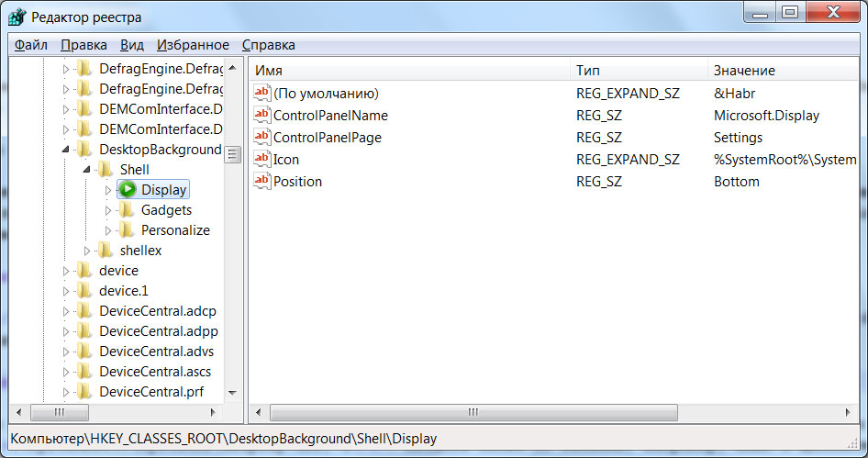Expand the shellex key

coord(87,251)
